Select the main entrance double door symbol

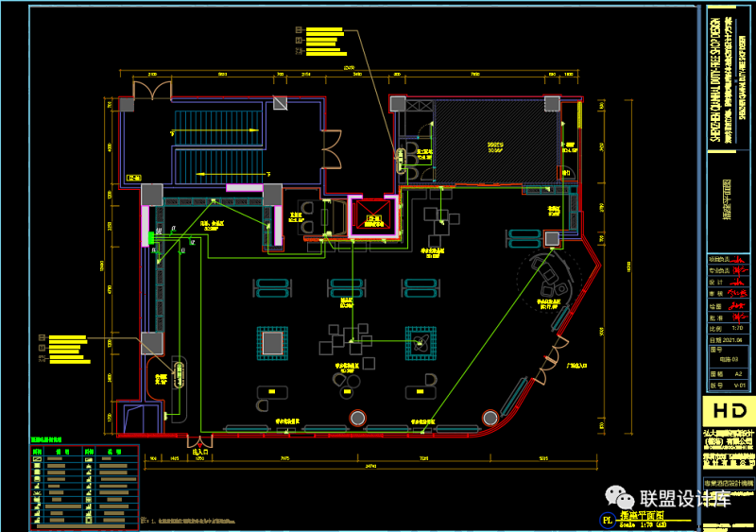click(x=199, y=440)
